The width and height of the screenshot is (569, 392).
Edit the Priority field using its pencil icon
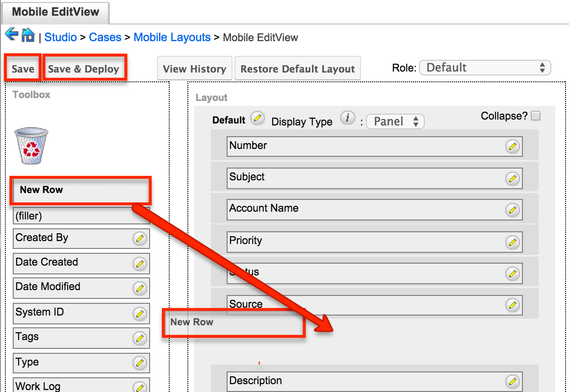[513, 242]
